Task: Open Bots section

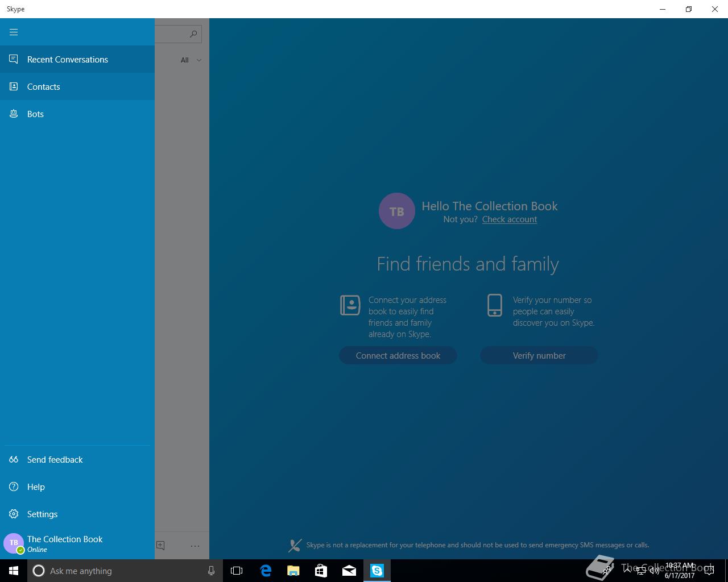Action: pyautogui.click(x=77, y=114)
